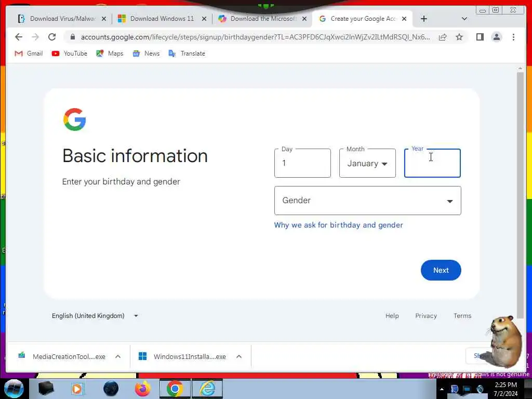Click the Chrome taskbar icon
The image size is (532, 399).
pos(175,389)
